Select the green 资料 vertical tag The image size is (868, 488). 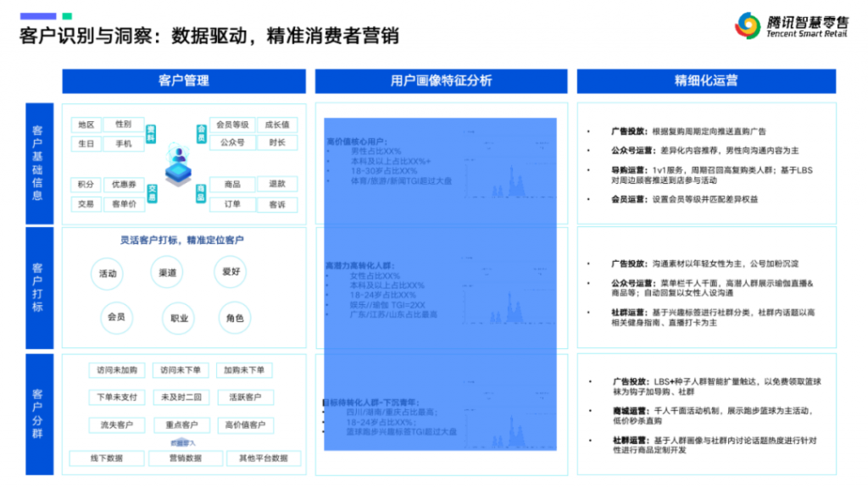pyautogui.click(x=151, y=134)
